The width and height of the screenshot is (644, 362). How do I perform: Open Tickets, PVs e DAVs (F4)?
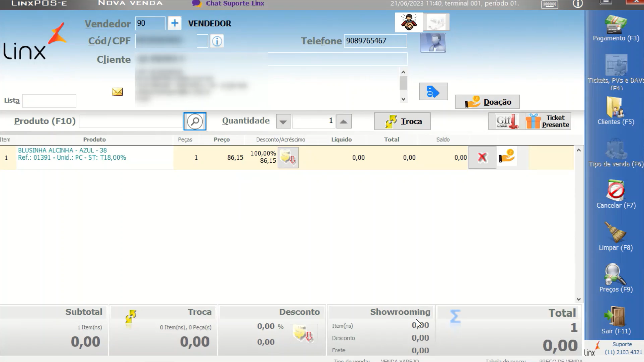point(615,72)
